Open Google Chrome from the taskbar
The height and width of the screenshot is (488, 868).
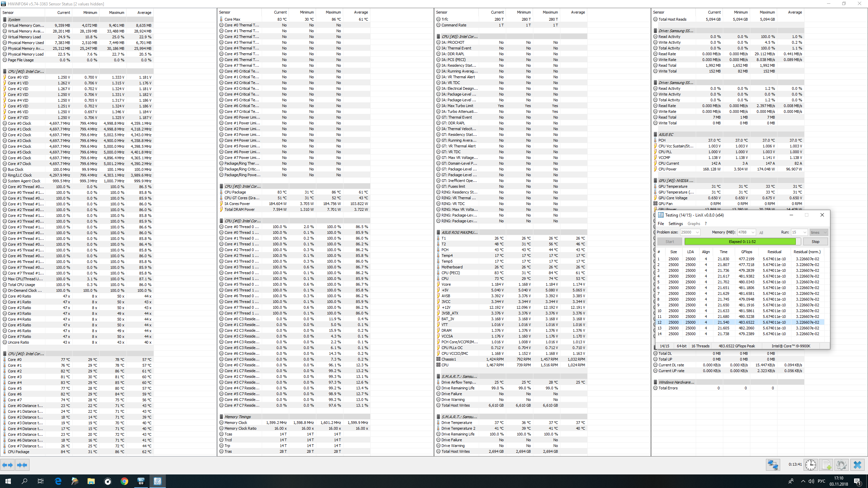[x=124, y=481]
